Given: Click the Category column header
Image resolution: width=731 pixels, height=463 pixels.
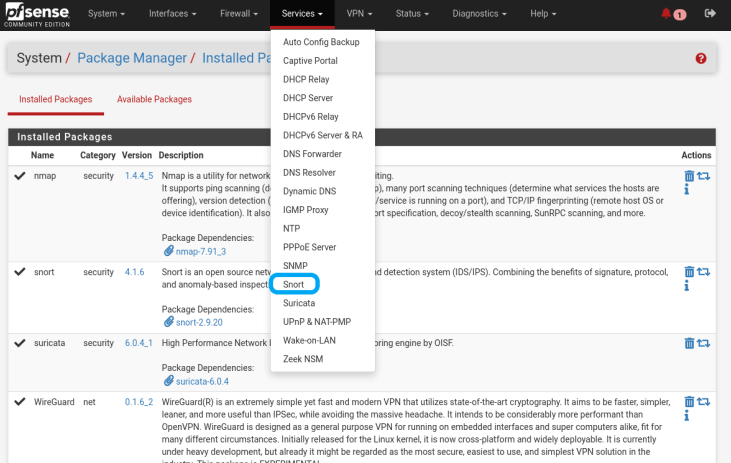Looking at the screenshot, I should pos(98,155).
